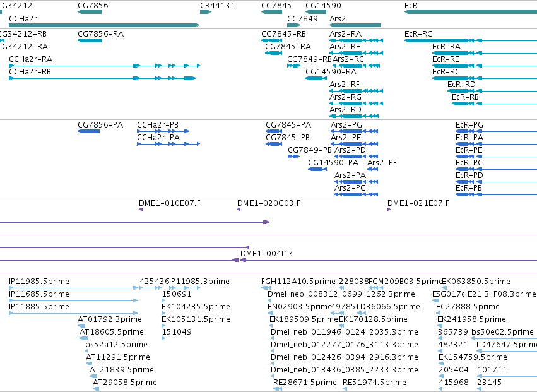Open protein label Ars2-PC

(350, 188)
